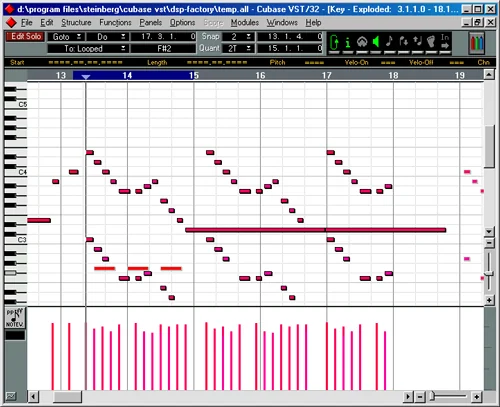Open the Goto dropdown

[x=66, y=37]
